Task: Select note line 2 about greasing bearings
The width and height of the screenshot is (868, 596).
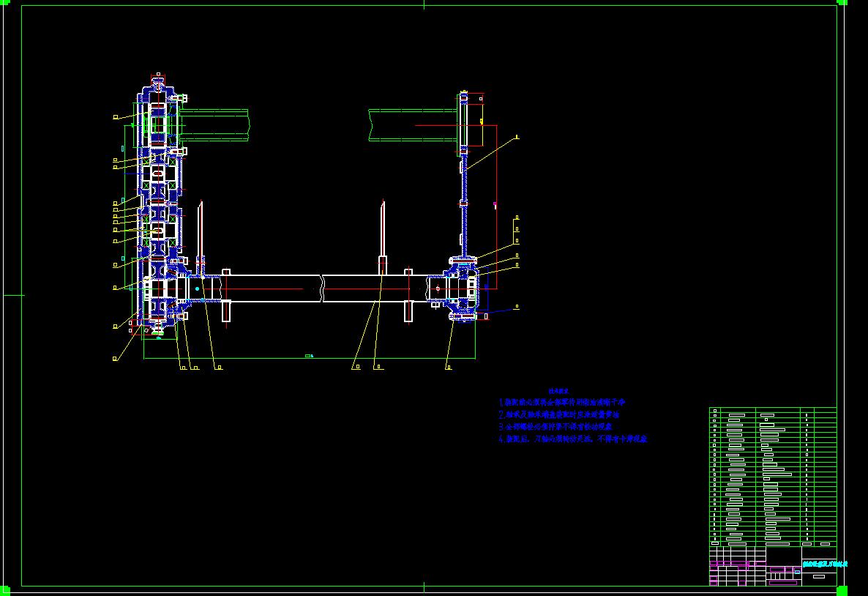Action: coord(559,414)
